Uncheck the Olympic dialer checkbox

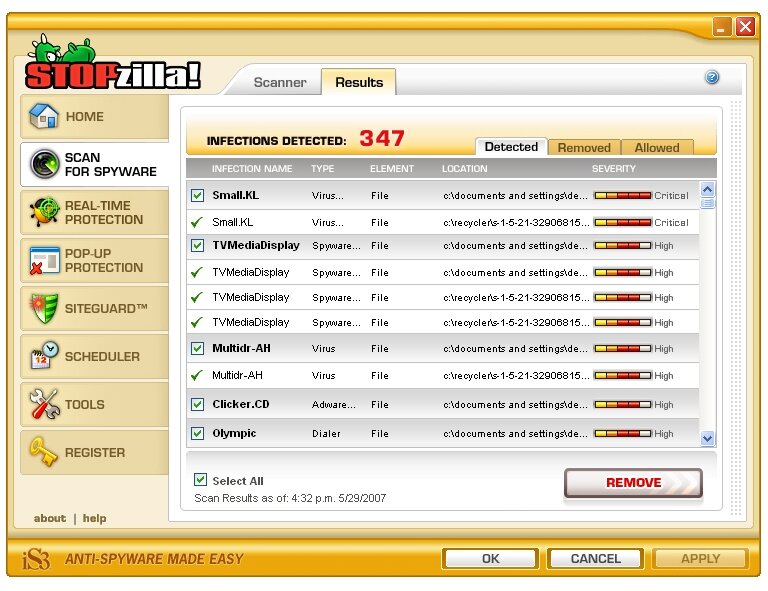[197, 433]
